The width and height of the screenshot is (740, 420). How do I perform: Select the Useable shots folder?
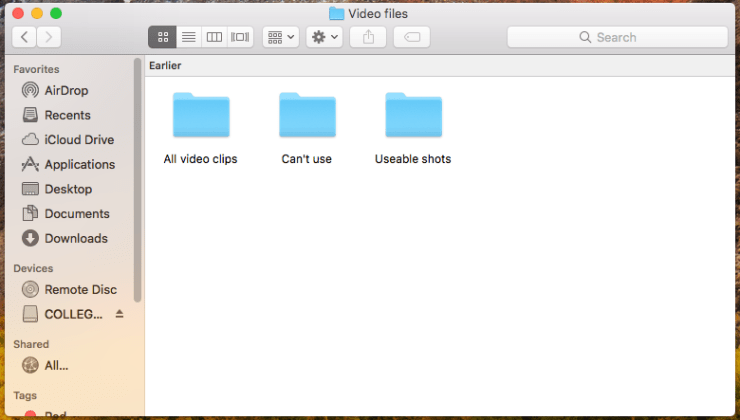click(x=413, y=116)
